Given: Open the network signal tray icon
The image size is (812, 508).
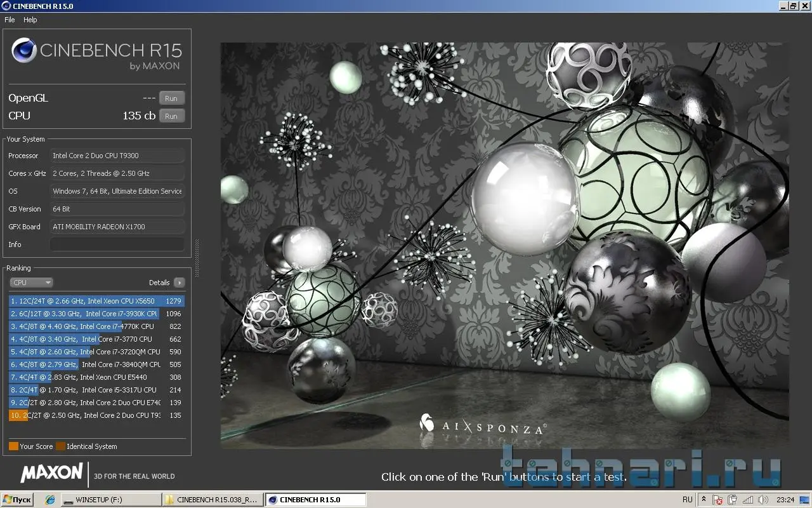Looking at the screenshot, I should pos(748,500).
